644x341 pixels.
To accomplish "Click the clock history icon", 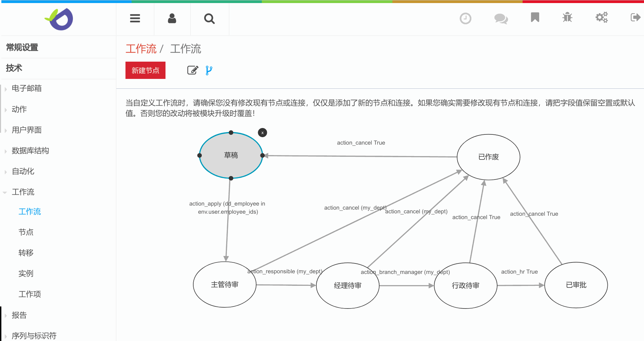I will coord(465,18).
